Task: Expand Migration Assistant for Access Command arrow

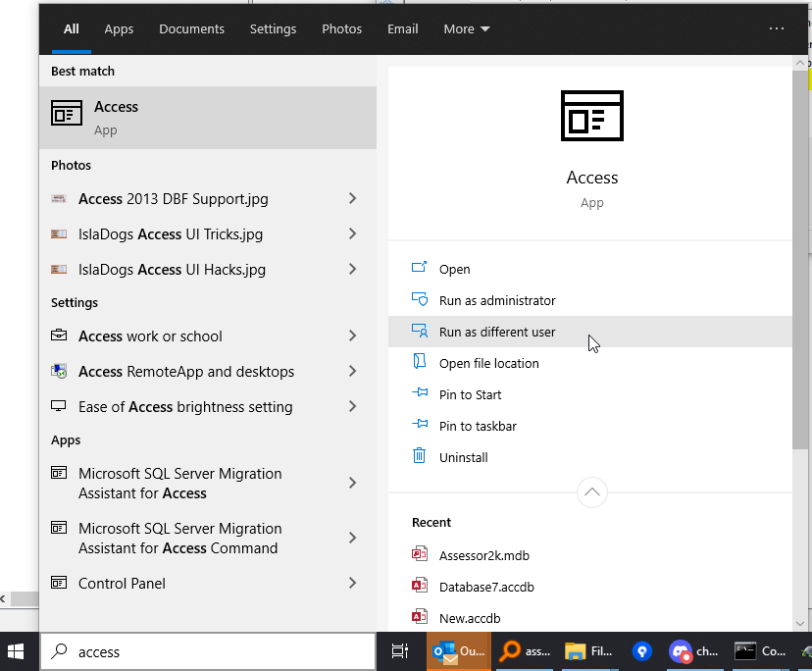Action: pos(353,538)
